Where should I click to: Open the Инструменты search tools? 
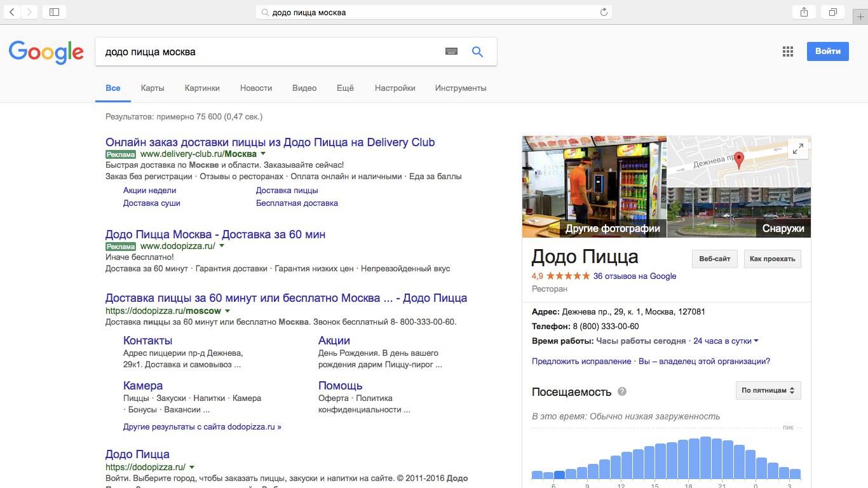click(461, 88)
